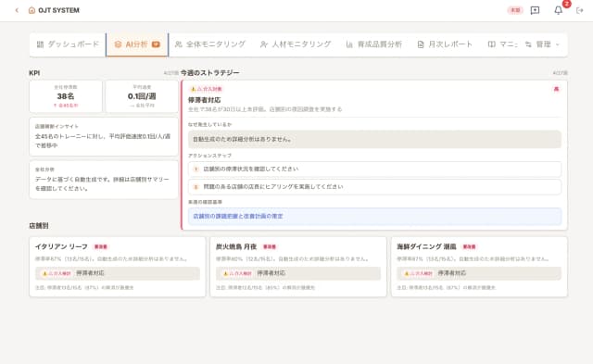The image size is (593, 364).
Task: Click the 月次レポート document icon
Action: [421, 44]
